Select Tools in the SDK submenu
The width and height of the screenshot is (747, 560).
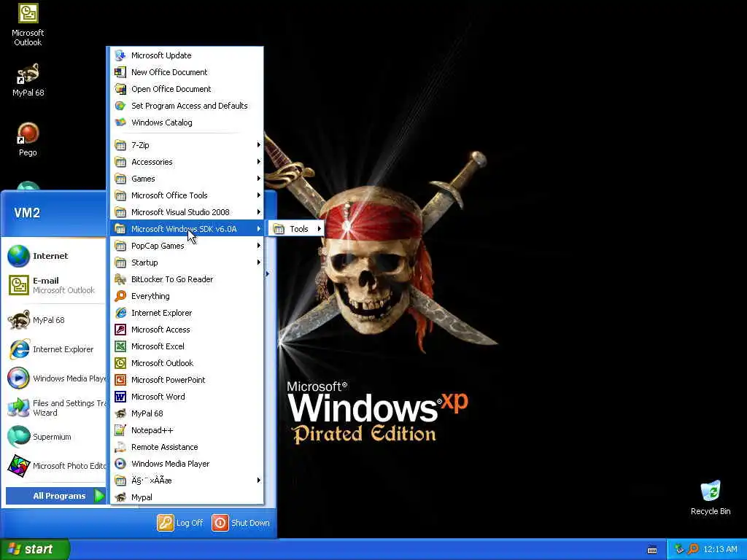point(296,229)
